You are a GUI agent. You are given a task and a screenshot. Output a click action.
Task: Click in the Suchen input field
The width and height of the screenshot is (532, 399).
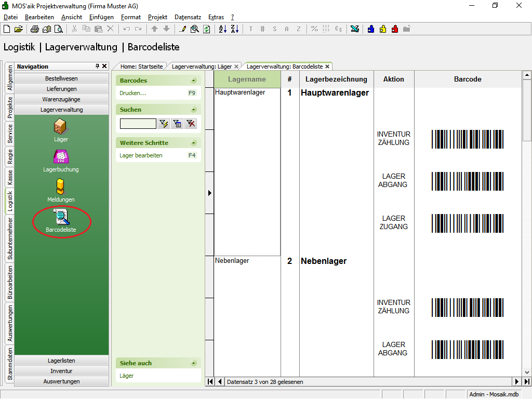138,124
